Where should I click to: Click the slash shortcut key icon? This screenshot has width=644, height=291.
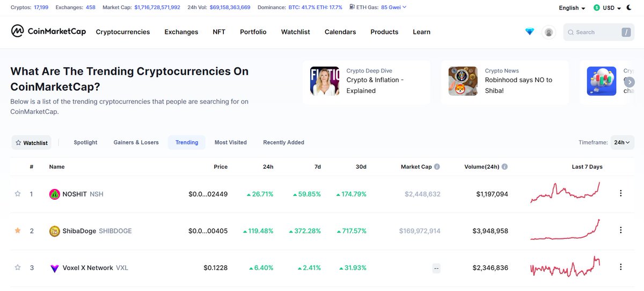626,32
